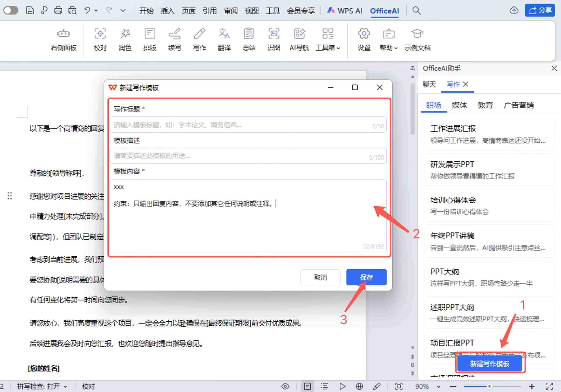Click the 新建写作模板 button

click(x=490, y=363)
